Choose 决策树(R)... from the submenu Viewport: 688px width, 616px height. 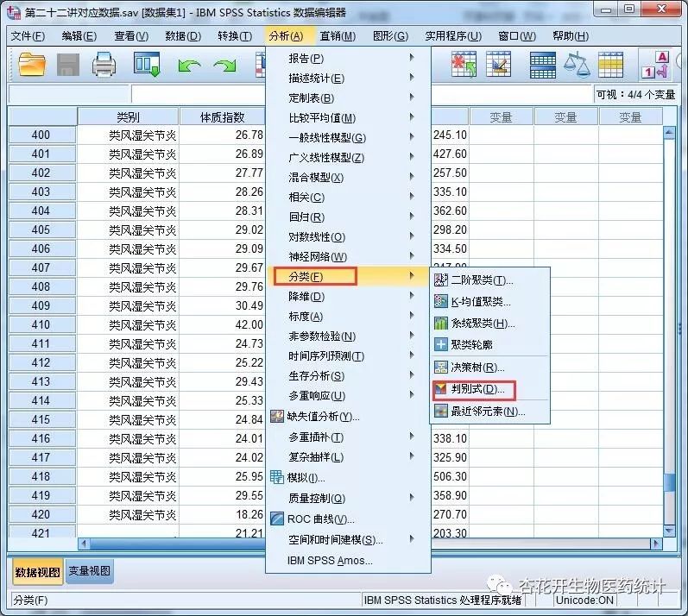pyautogui.click(x=477, y=367)
